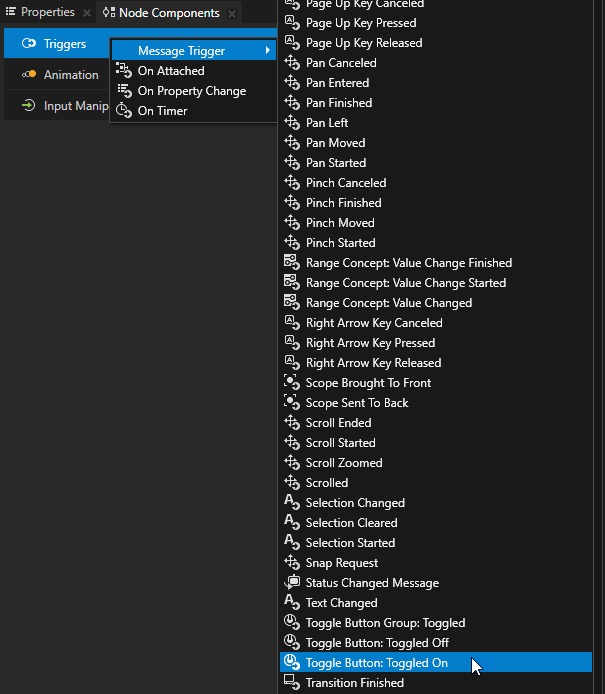Open the Animation category
Image resolution: width=605 pixels, height=694 pixels.
(x=57, y=74)
